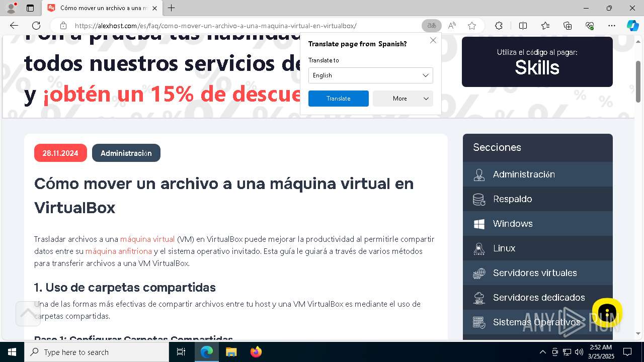Click the Servidores dedicados cloud icon

coord(479,298)
